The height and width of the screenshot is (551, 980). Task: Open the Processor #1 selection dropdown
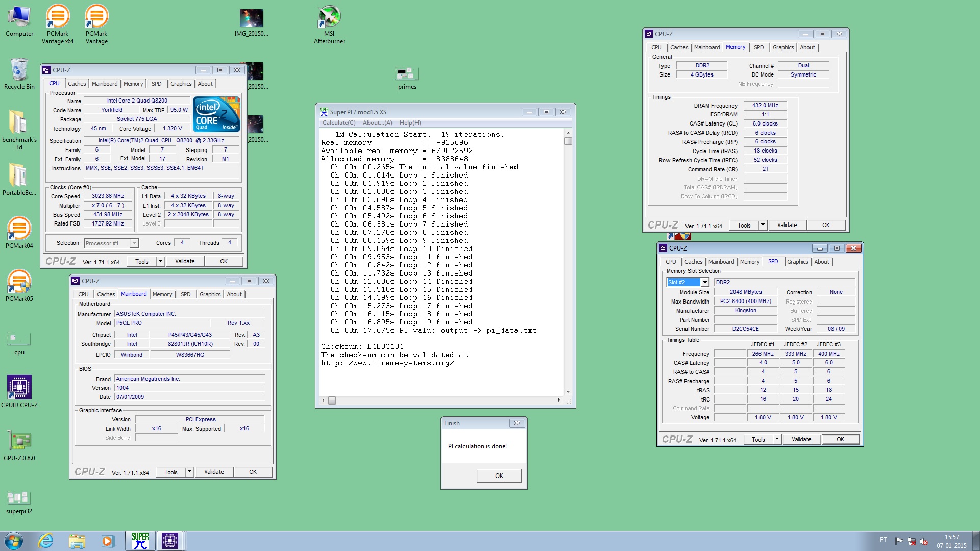point(111,243)
